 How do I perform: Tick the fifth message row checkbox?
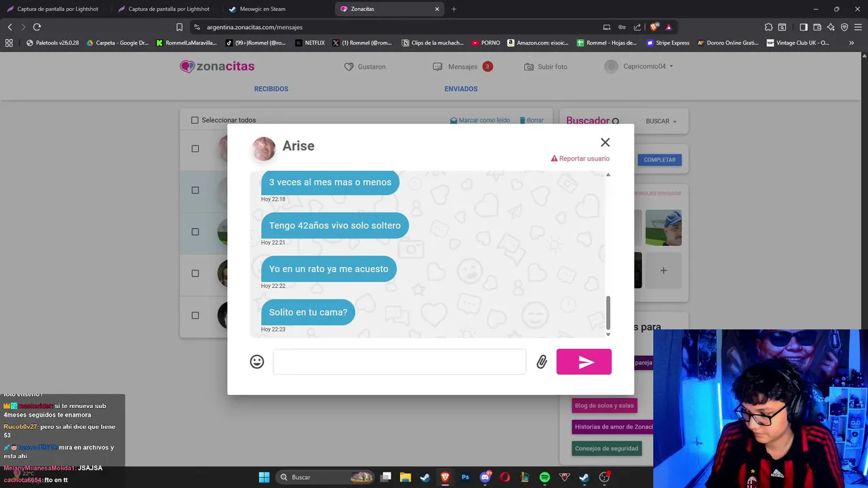tap(195, 315)
